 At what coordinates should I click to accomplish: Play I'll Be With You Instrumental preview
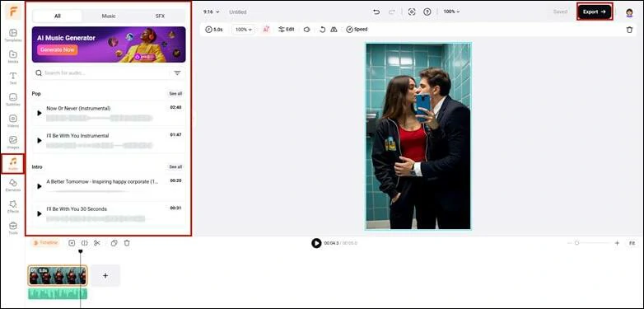(40, 141)
